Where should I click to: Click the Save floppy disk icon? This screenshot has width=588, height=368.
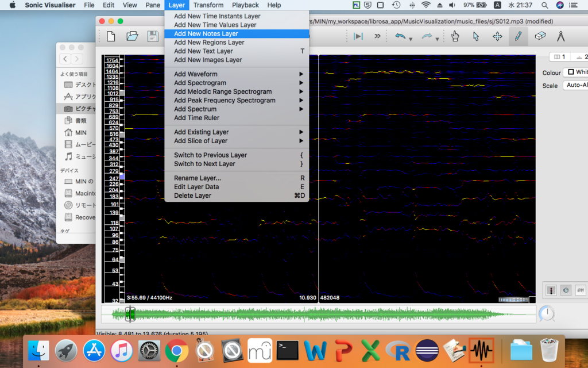point(153,36)
